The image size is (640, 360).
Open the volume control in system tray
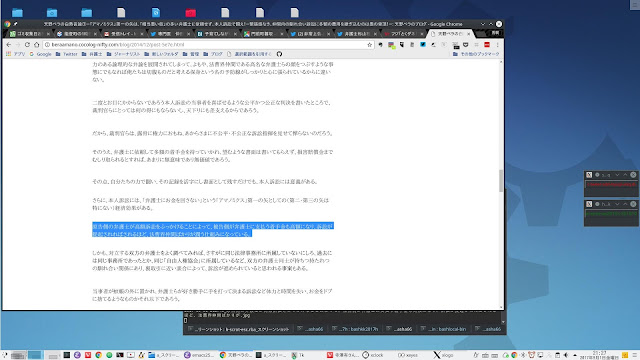click(x=566, y=355)
